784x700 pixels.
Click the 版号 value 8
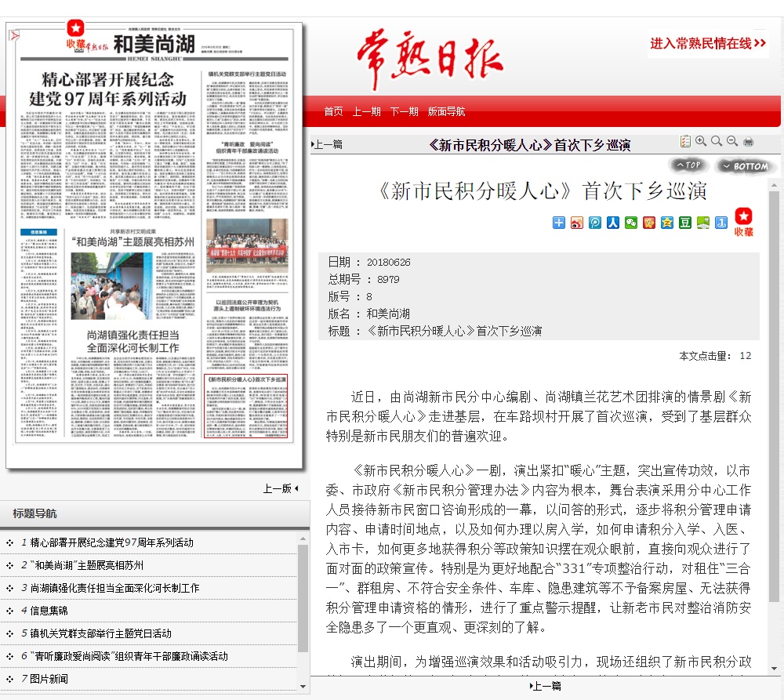[369, 296]
